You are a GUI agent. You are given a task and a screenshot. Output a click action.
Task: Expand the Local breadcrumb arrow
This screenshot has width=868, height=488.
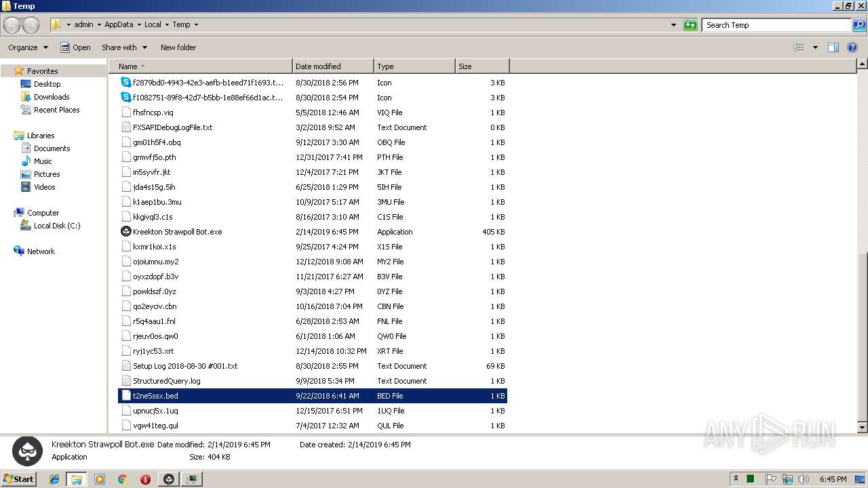[x=166, y=25]
